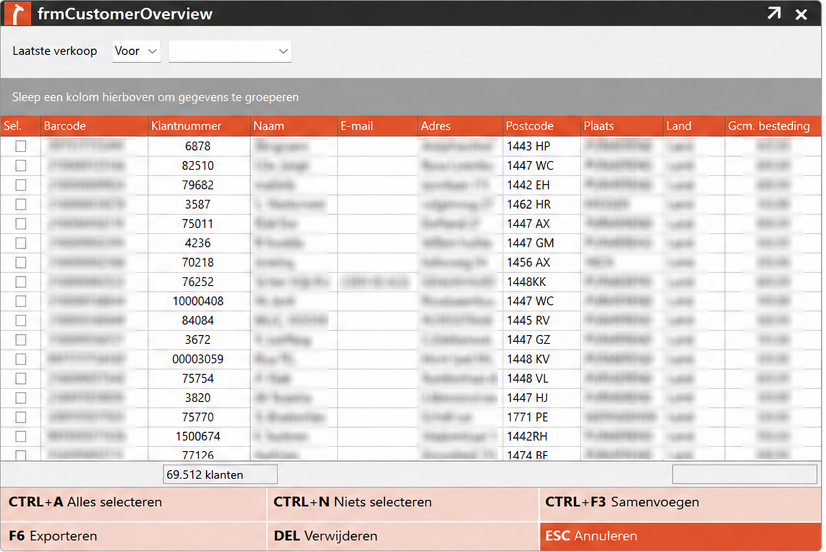Viewport: 826px width, 552px height.
Task: Sort by the Klantnummer column header
Action: tap(199, 126)
